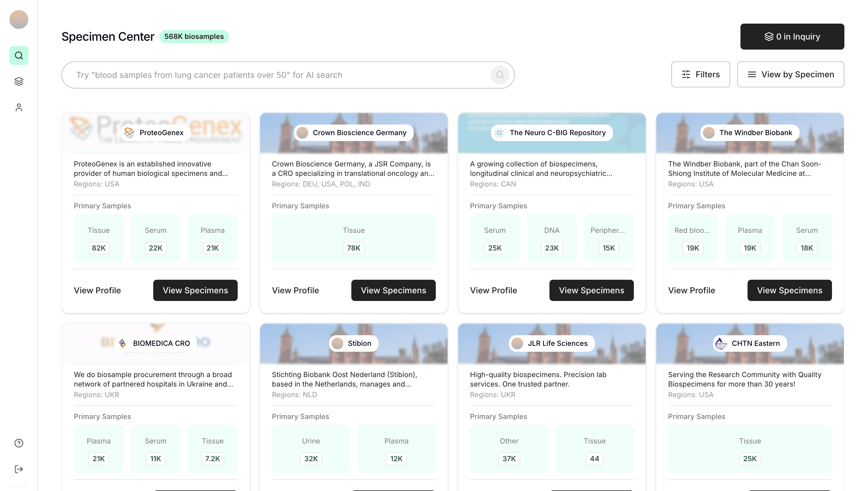
Task: Click the 568K biosamples badge
Action: coord(194,36)
